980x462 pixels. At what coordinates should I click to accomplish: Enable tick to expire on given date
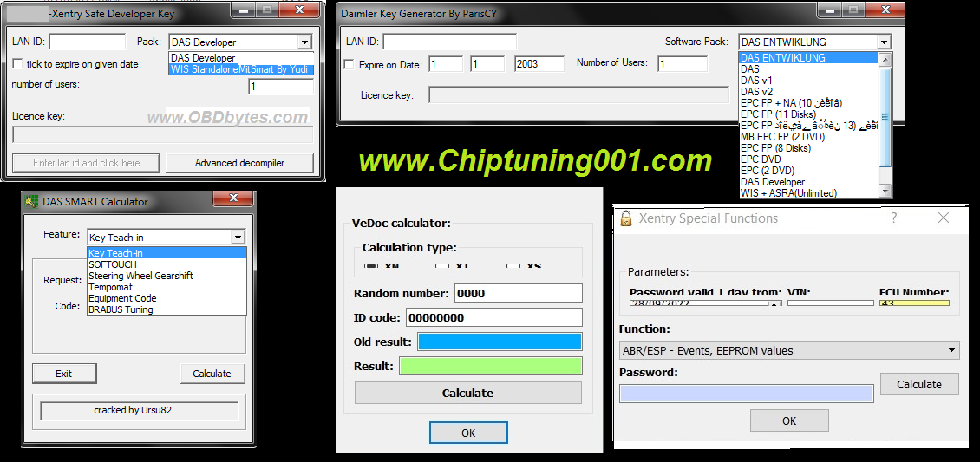[18, 64]
